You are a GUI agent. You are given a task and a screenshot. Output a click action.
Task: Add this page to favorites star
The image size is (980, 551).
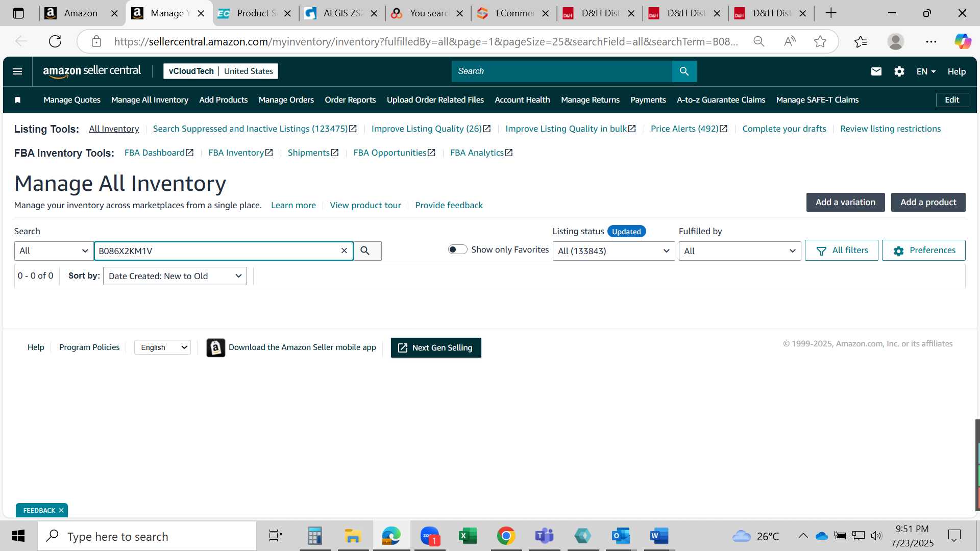click(820, 41)
